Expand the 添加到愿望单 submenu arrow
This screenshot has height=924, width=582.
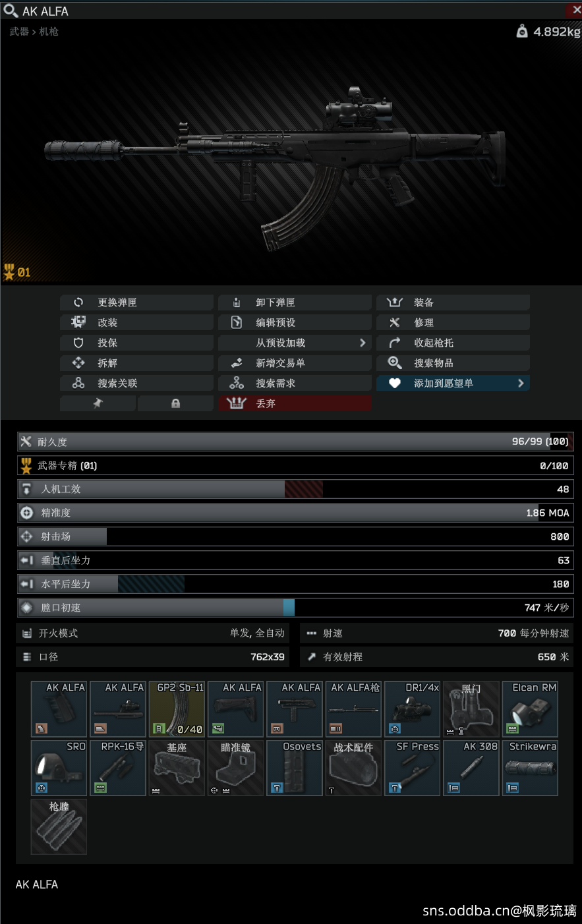[x=521, y=383]
